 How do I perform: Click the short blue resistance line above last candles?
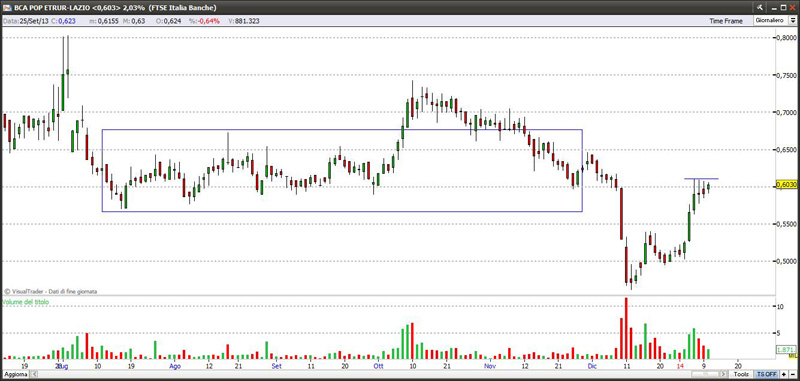[x=701, y=179]
